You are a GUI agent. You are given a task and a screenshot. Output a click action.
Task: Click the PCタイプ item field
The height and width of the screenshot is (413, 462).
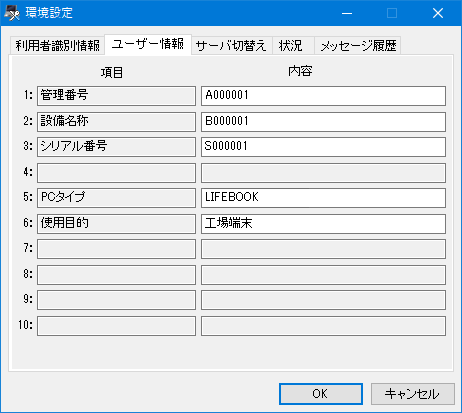click(x=116, y=198)
